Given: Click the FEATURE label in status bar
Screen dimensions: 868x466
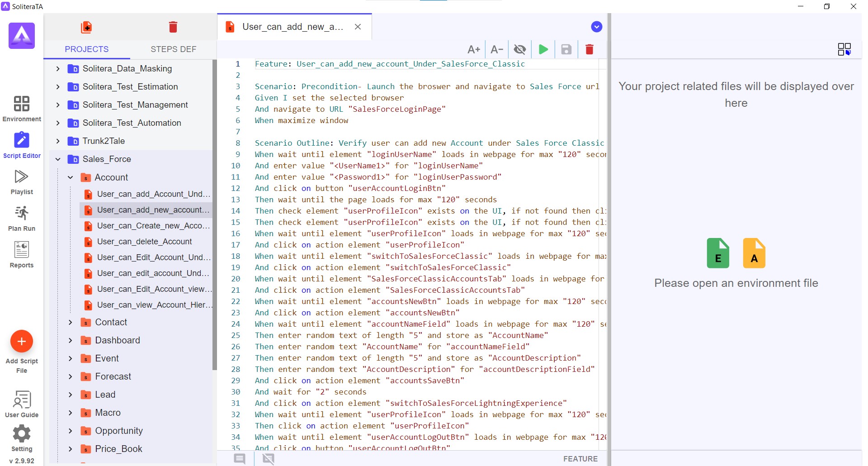Looking at the screenshot, I should [580, 459].
